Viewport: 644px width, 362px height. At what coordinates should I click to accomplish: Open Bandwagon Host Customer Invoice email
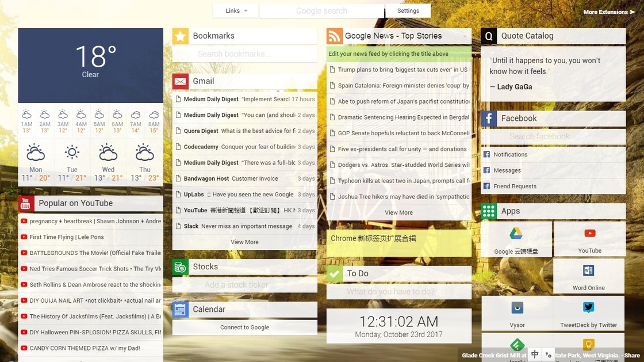[x=245, y=179]
